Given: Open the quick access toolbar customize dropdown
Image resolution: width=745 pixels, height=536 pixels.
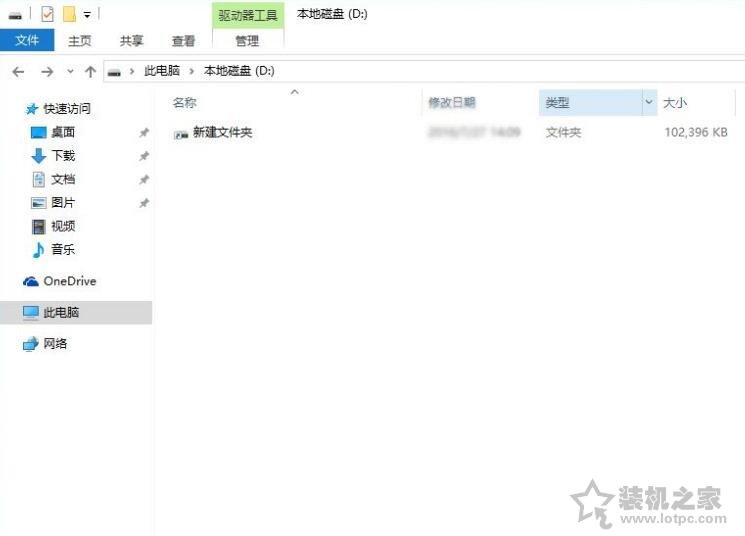Looking at the screenshot, I should coord(87,15).
